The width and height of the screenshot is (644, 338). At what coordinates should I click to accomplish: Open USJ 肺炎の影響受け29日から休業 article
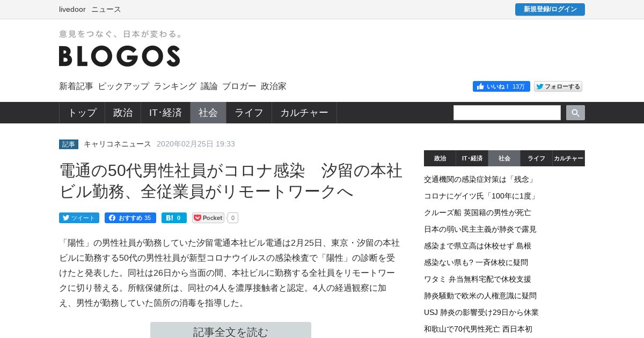[x=481, y=312]
